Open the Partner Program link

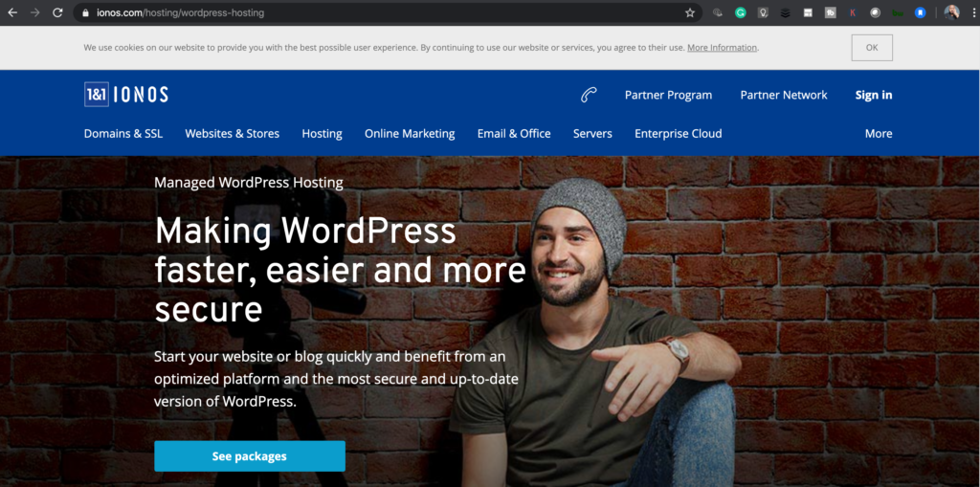click(x=668, y=95)
